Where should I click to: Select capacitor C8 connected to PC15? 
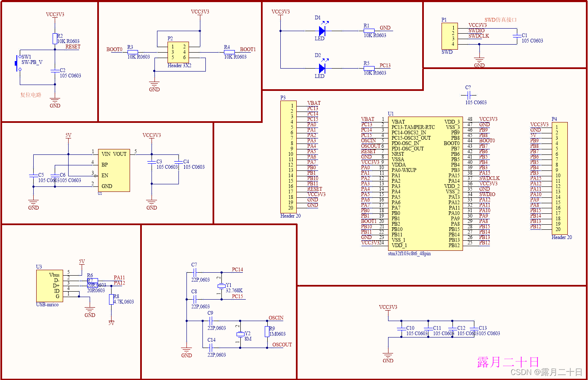tap(194, 299)
